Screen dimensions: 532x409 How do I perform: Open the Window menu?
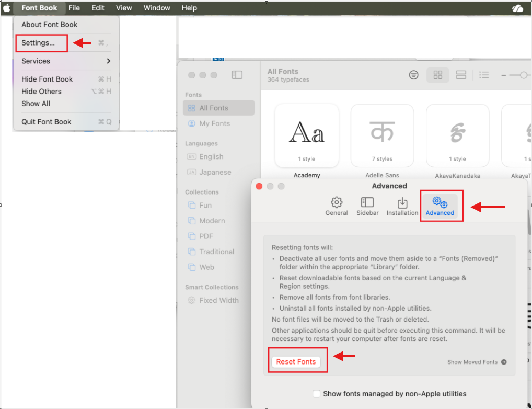157,8
